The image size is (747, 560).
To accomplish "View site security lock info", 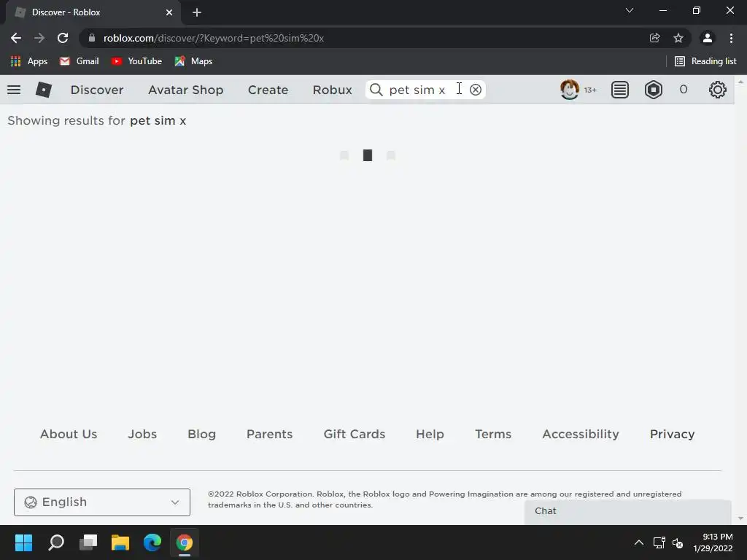I will pos(92,38).
